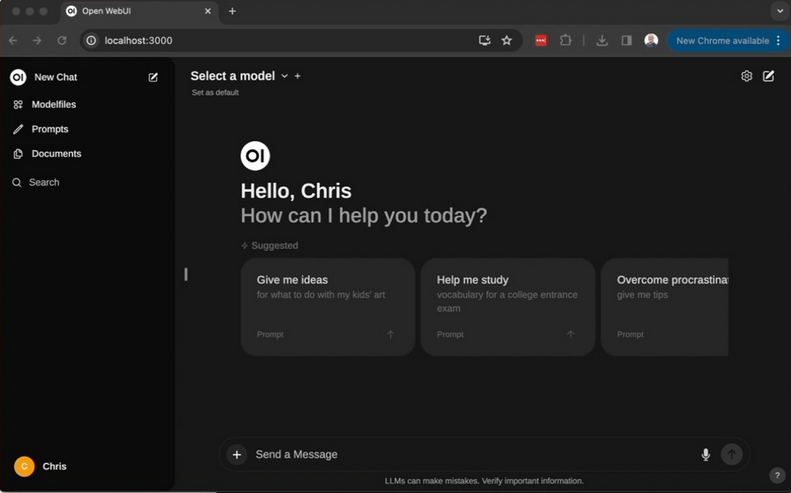Collapse the sidebar using the handle bar
The image size is (791, 493).
(x=186, y=274)
